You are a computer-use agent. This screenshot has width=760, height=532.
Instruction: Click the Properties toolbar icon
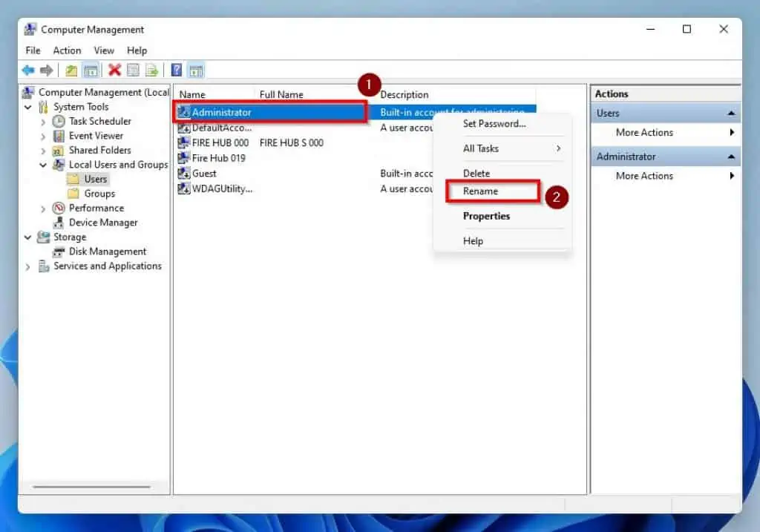coord(134,70)
